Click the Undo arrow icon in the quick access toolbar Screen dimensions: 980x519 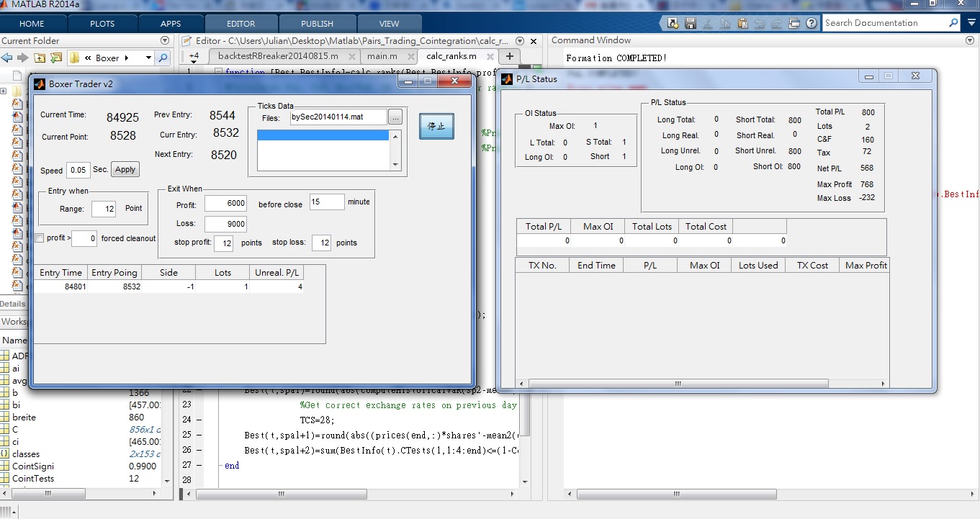click(x=760, y=24)
